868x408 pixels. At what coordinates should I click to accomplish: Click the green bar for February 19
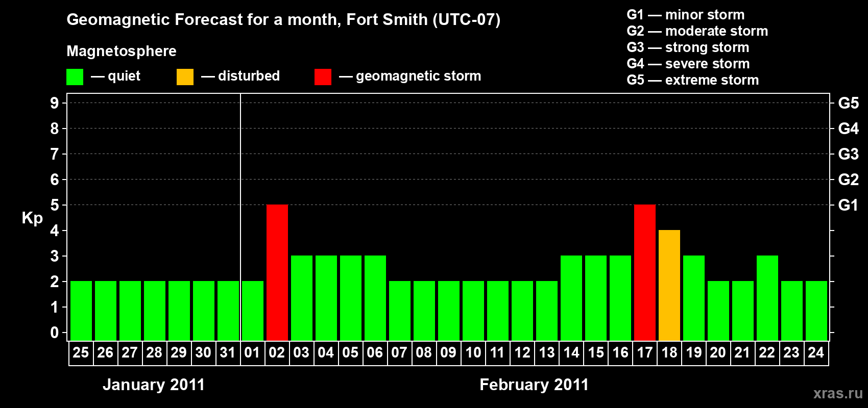point(694,298)
